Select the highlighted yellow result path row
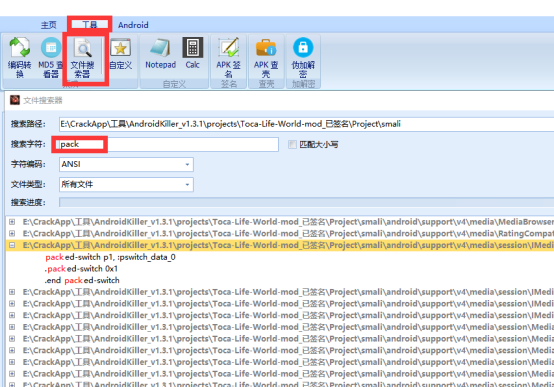554x387 pixels. 280,245
